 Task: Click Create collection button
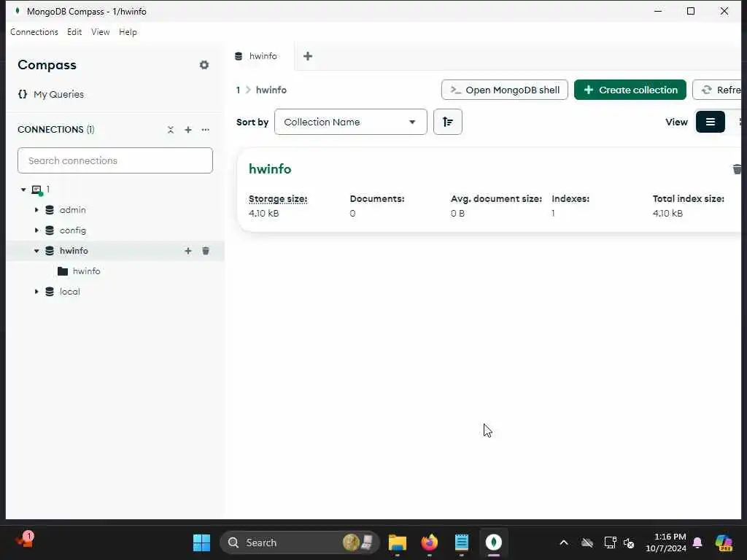[x=630, y=90]
